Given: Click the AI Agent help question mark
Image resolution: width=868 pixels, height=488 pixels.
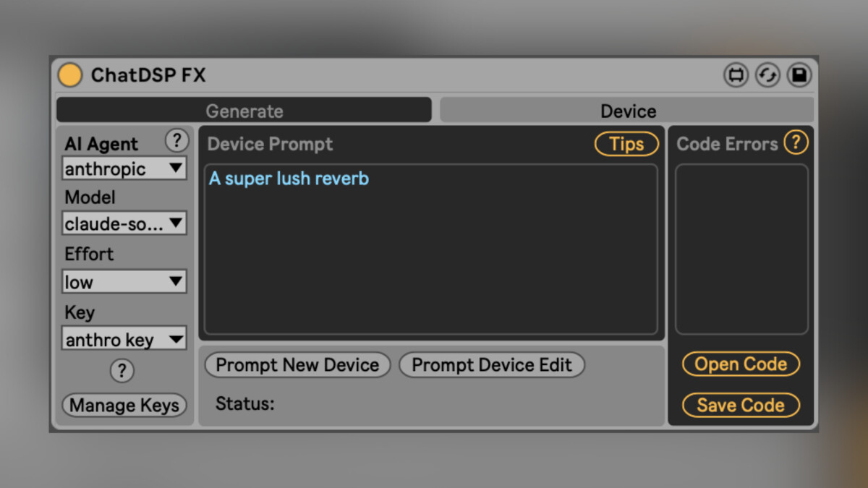Looking at the screenshot, I should pyautogui.click(x=177, y=140).
